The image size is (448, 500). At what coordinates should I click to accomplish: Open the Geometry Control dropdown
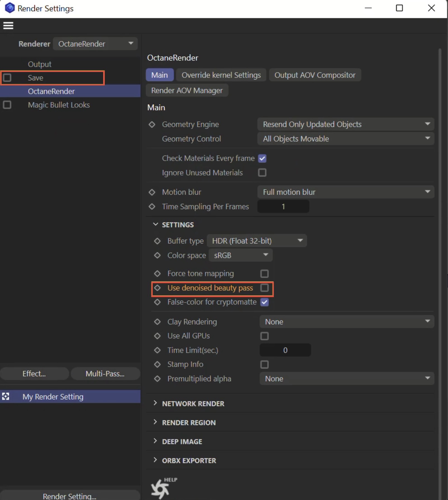tap(346, 139)
